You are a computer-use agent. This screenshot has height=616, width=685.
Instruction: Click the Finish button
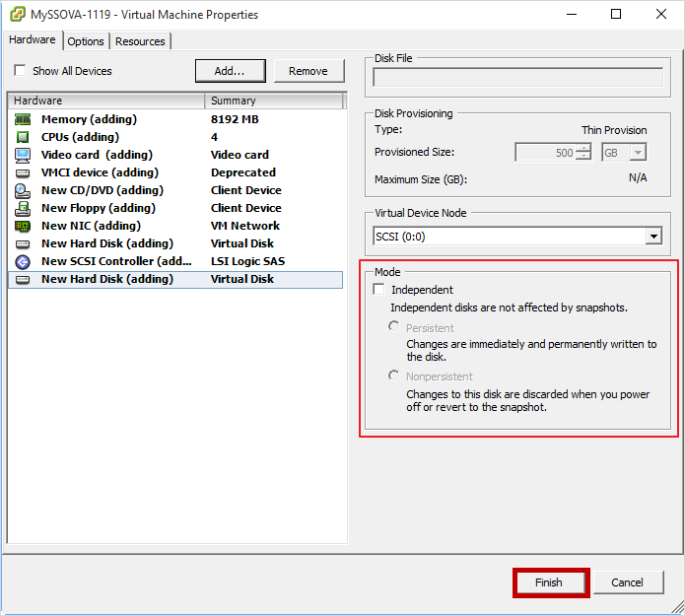coord(549,582)
